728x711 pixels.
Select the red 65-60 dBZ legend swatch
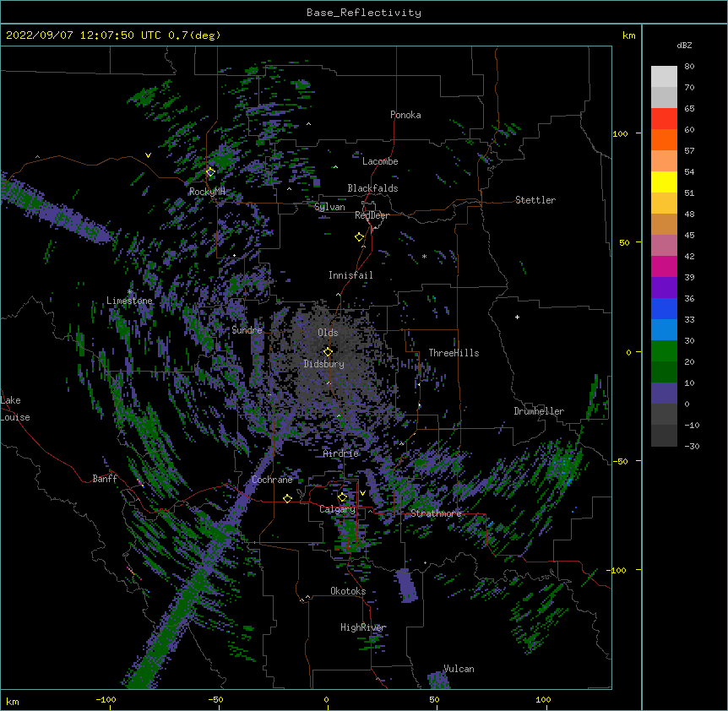pos(664,118)
